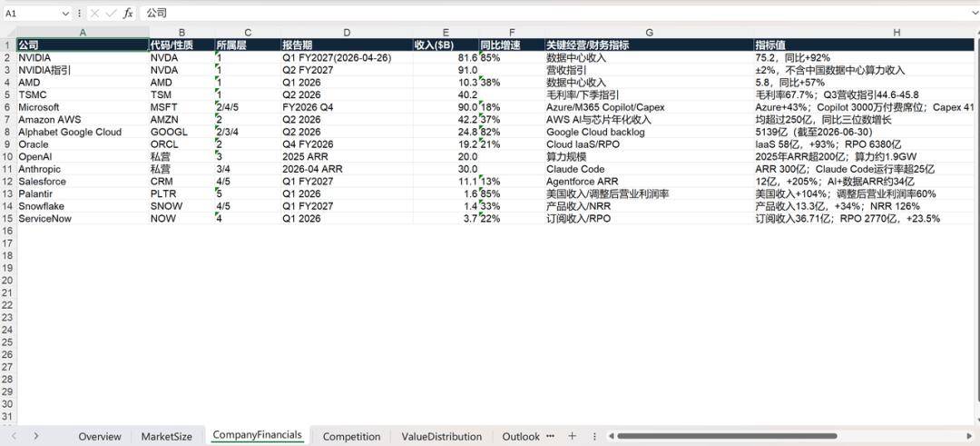Click the Insert Function fx icon
This screenshot has height=446, width=980.
[128, 13]
